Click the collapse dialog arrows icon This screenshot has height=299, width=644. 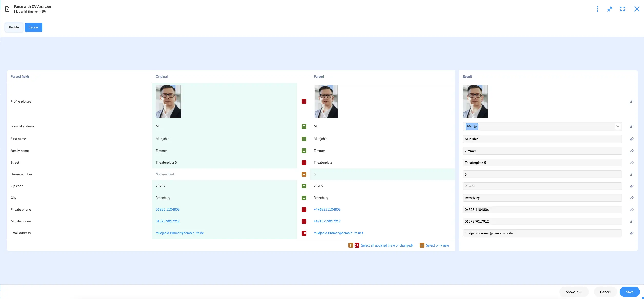coord(610,9)
